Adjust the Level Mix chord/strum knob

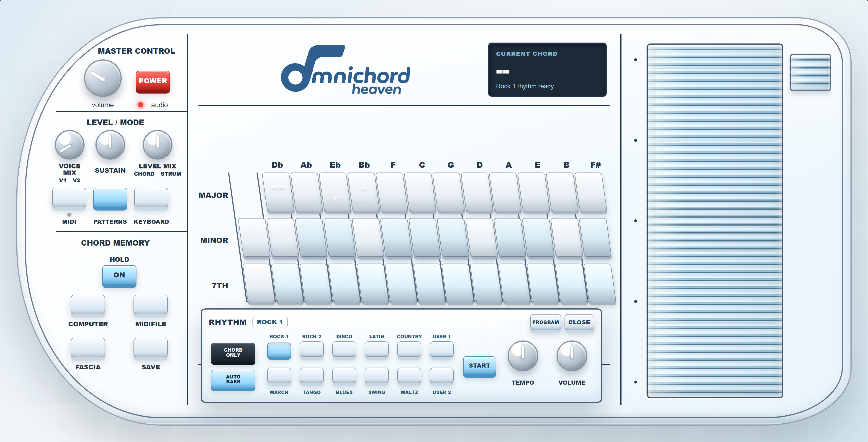click(x=157, y=145)
